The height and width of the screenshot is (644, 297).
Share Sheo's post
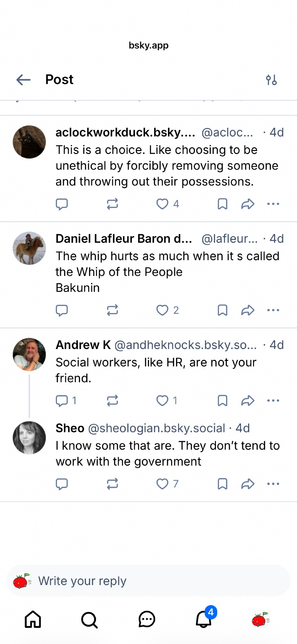tap(248, 484)
